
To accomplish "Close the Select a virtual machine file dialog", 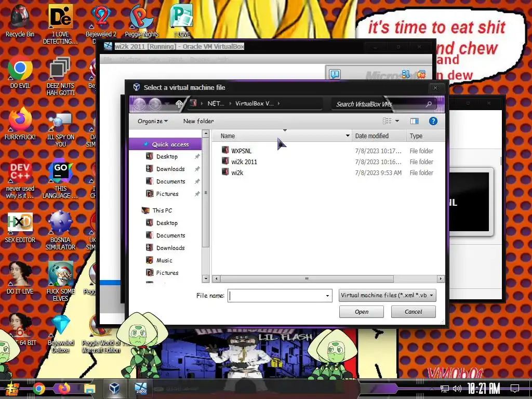I will [435, 88].
